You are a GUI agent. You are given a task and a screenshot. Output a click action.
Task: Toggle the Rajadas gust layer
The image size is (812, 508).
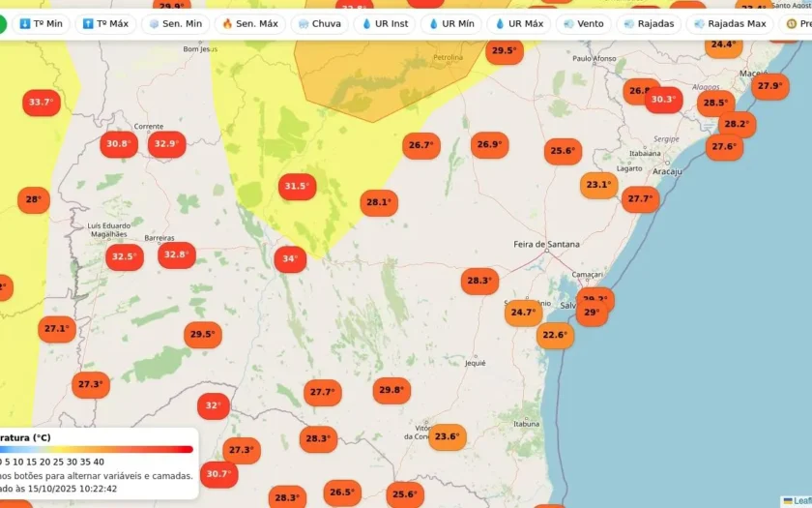[649, 24]
